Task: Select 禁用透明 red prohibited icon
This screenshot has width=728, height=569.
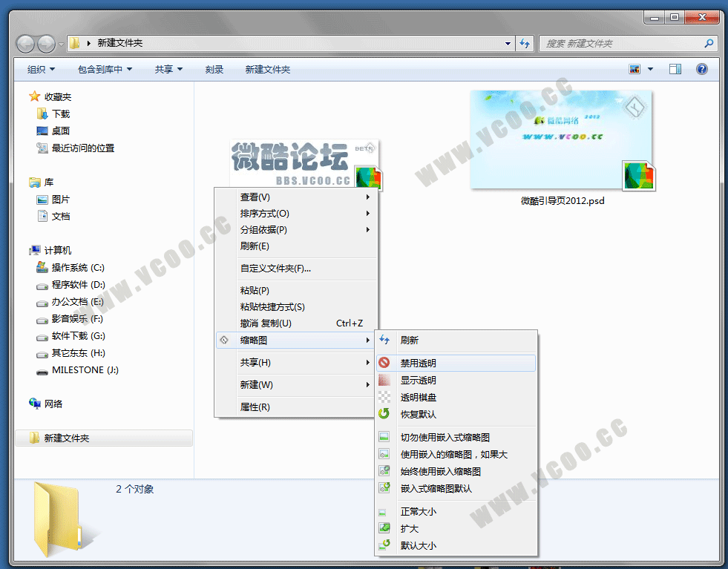Action: 384,363
